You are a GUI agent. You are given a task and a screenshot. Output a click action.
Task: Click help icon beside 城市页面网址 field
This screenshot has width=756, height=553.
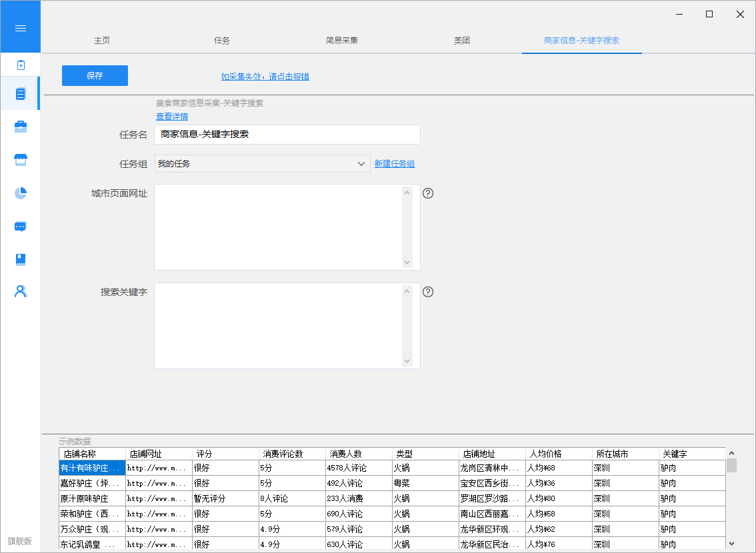point(427,193)
